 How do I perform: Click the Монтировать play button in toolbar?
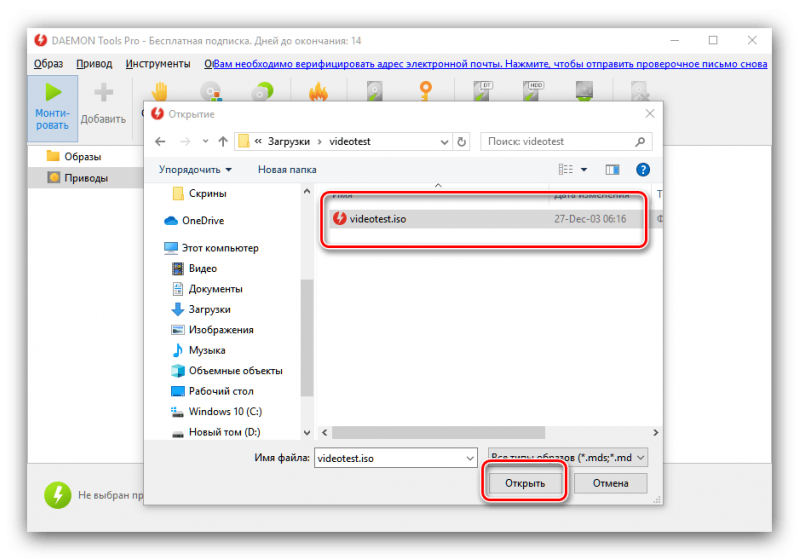53,108
